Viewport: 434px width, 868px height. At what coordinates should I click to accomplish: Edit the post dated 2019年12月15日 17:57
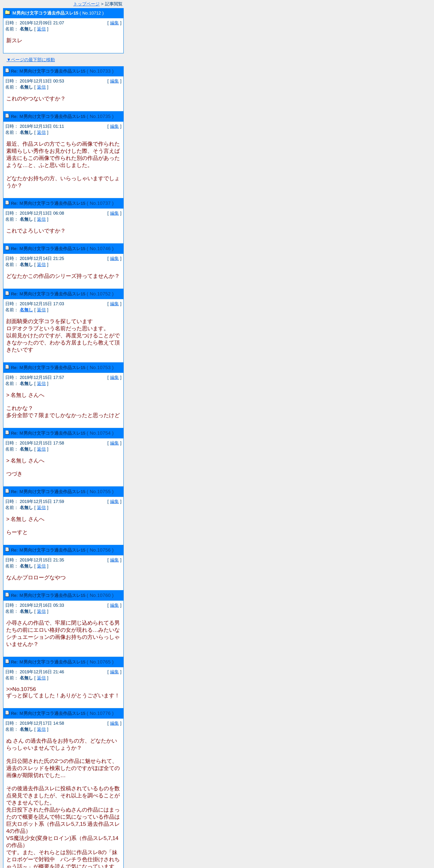114,377
